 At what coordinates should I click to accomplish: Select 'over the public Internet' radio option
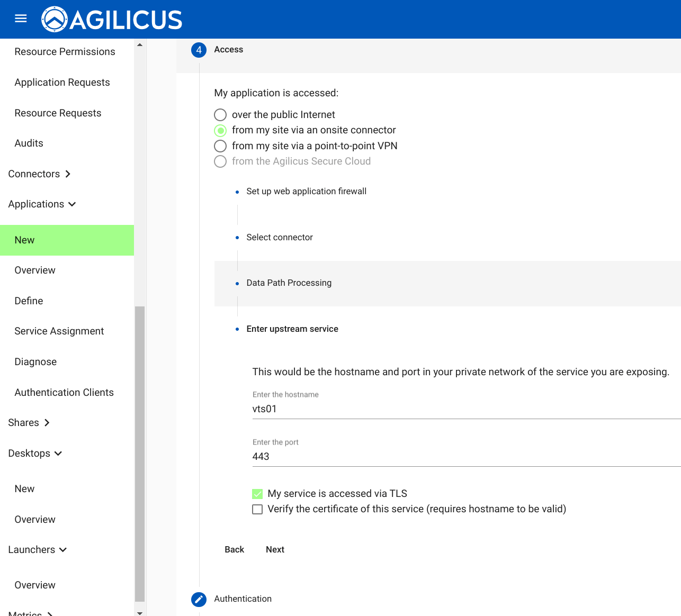coord(220,115)
